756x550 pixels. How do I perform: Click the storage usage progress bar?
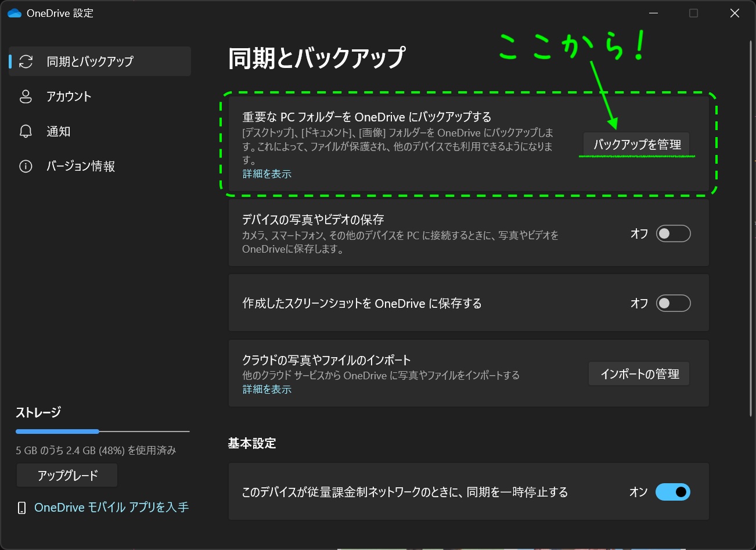(103, 432)
